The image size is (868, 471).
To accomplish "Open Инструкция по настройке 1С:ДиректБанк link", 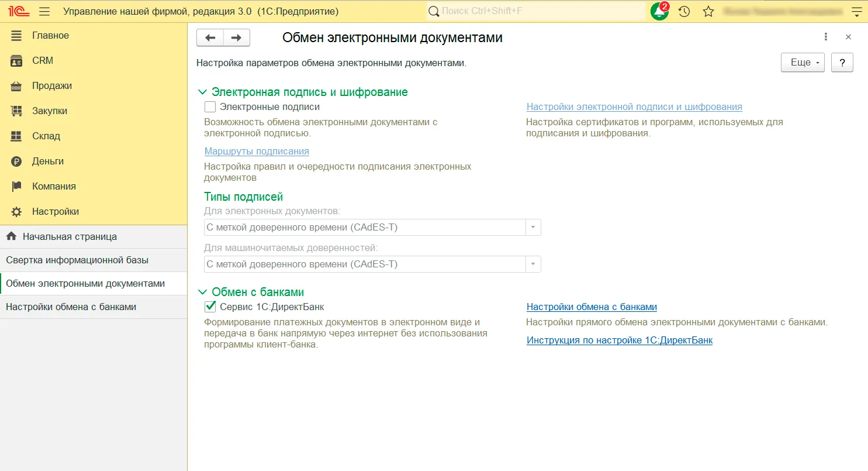I will (619, 341).
